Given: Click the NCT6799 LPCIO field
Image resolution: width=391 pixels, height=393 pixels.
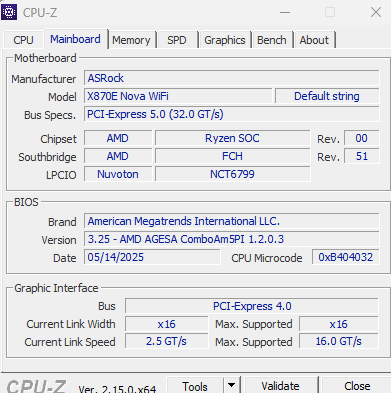Looking at the screenshot, I should [x=233, y=174].
